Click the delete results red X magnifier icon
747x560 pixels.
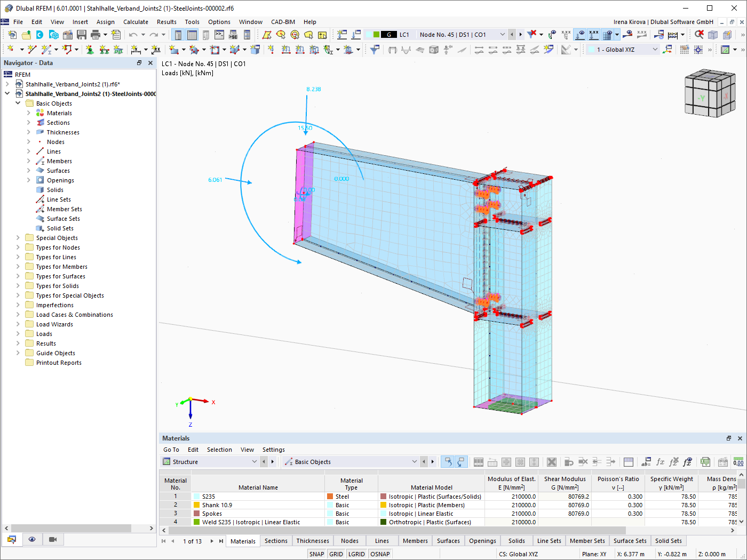click(x=699, y=35)
